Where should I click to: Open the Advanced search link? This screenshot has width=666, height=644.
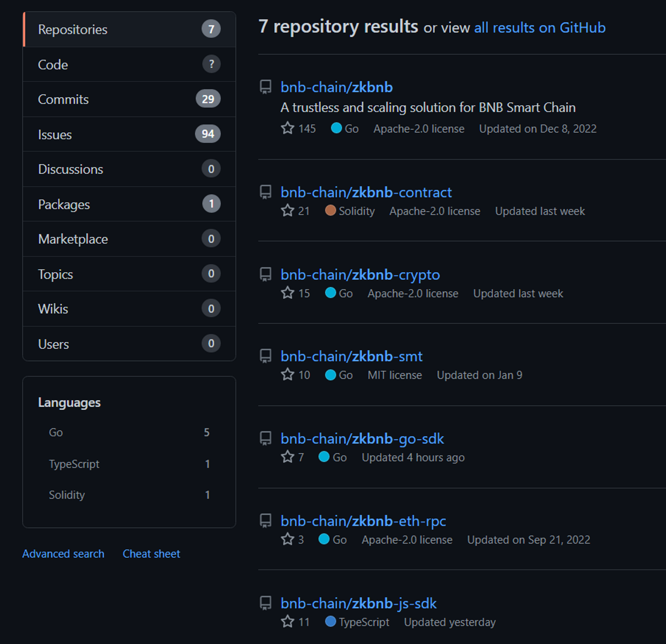point(63,554)
